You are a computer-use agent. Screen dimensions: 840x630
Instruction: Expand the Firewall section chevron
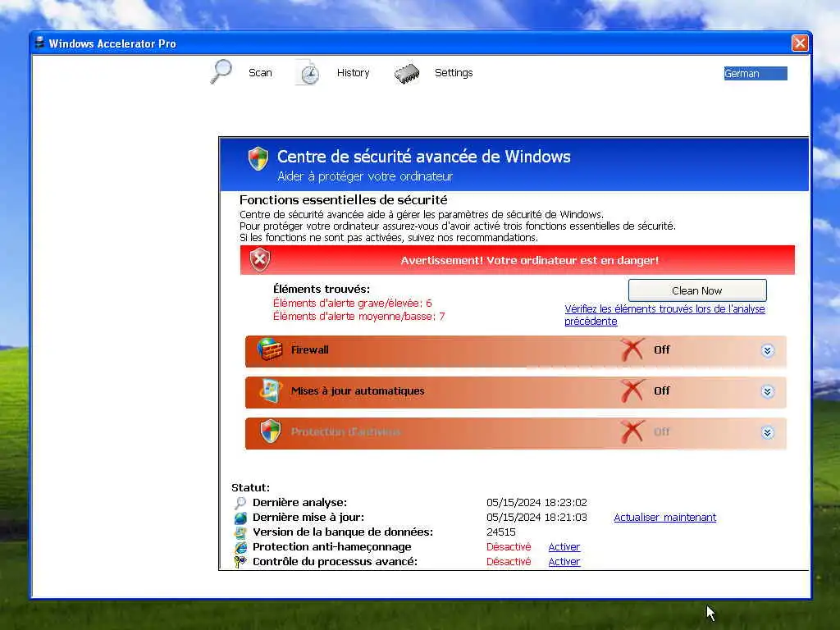[x=767, y=350]
